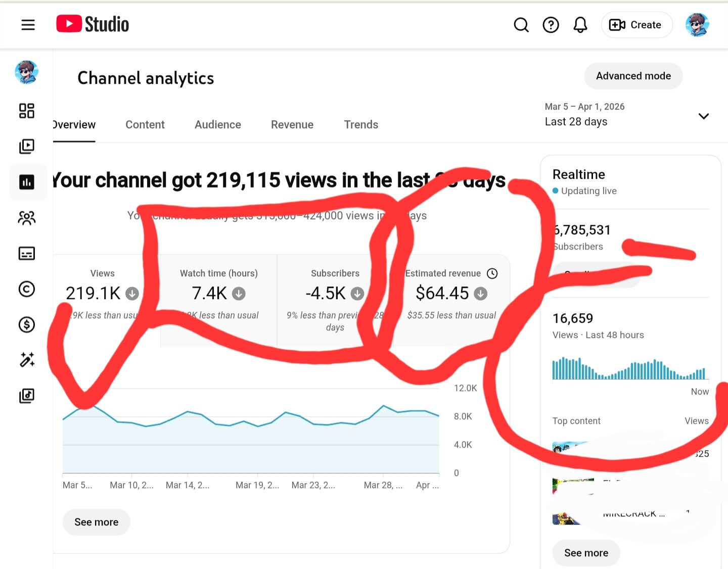Image resolution: width=728 pixels, height=569 pixels.
Task: Open Earn dollar icon in sidebar
Action: pos(27,324)
